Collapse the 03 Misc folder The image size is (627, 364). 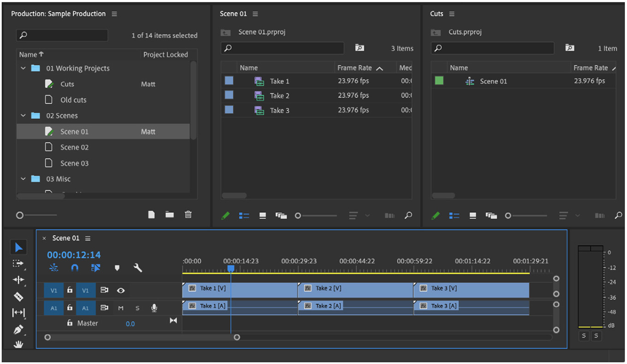[24, 179]
